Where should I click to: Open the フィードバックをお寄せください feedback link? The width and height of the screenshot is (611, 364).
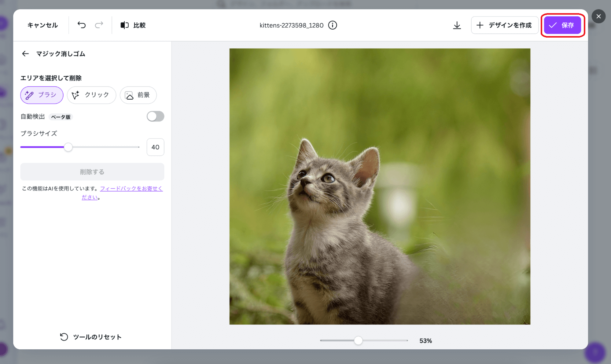(131, 188)
